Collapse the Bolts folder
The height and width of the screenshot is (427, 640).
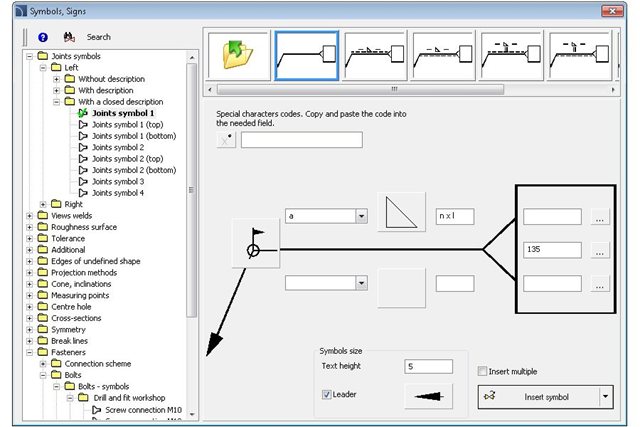(43, 375)
